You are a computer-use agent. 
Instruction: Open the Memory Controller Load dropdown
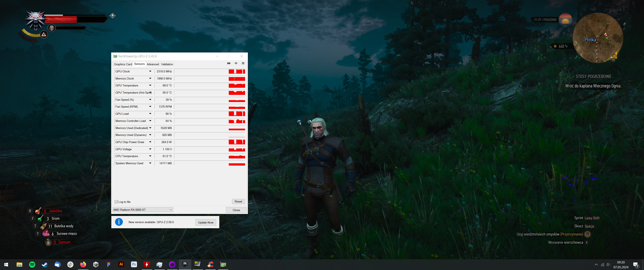click(150, 121)
